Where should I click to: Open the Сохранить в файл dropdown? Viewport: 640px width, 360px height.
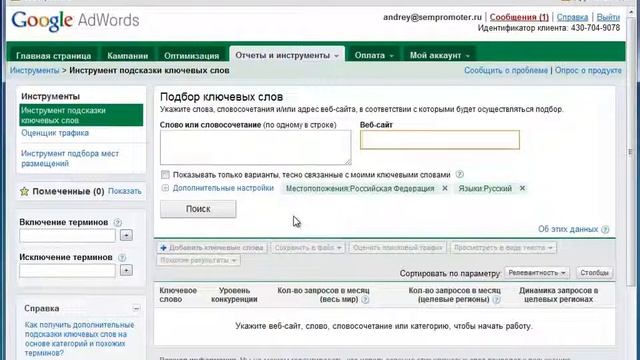point(308,248)
